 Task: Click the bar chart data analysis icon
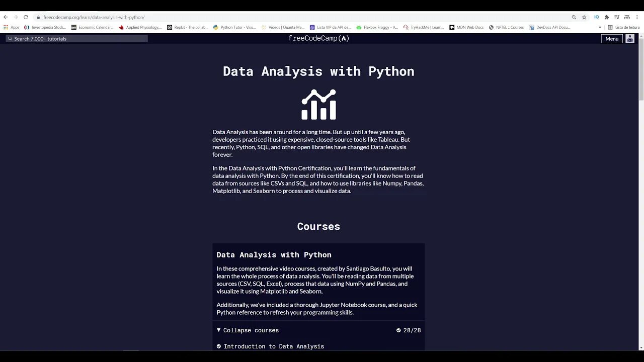point(318,105)
